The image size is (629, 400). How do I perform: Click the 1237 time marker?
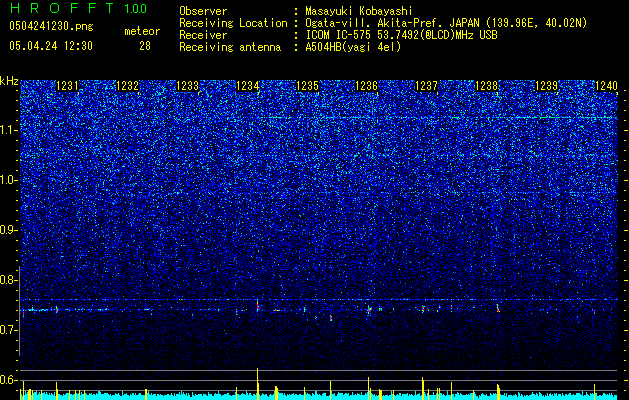coord(426,86)
